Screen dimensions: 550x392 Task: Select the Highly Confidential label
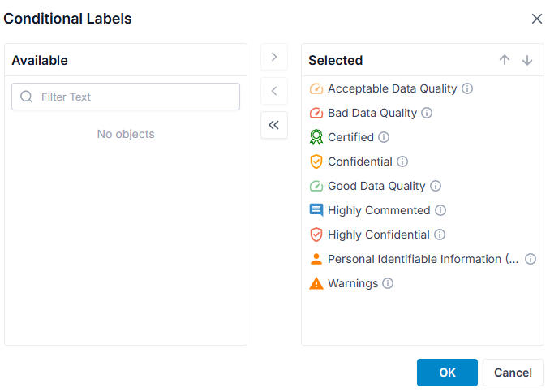(379, 235)
